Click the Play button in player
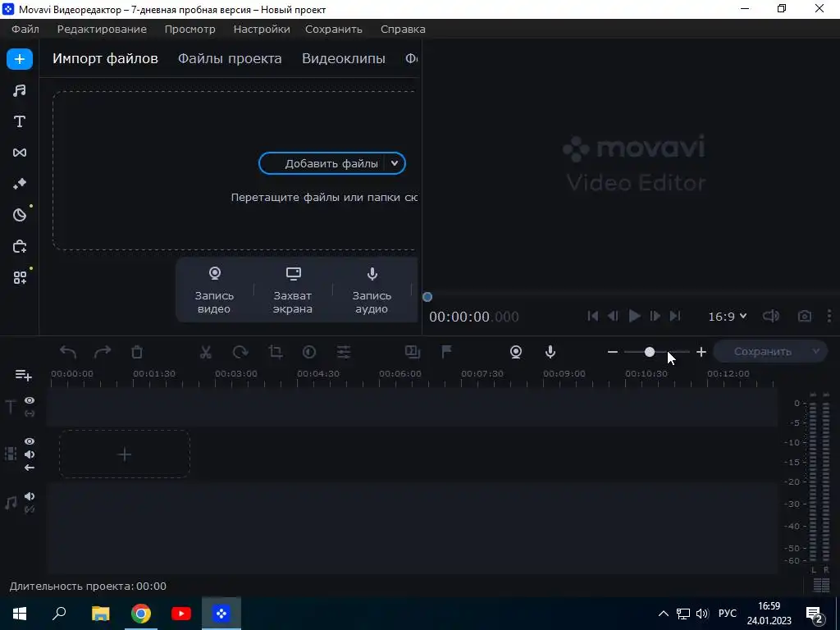Viewport: 840px width, 630px height. point(634,316)
